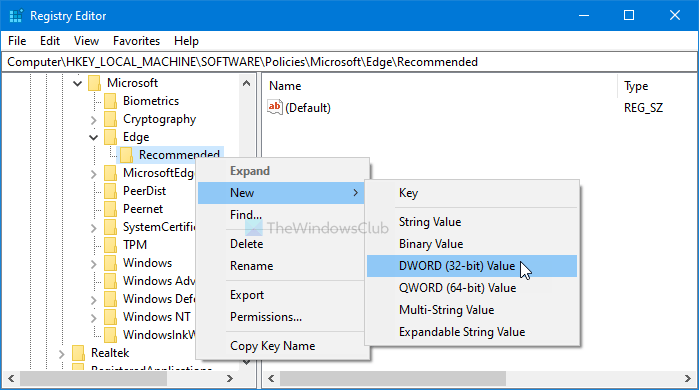Click the Cryptography folder icon
Viewport: 700px width, 390px height.
(110, 119)
